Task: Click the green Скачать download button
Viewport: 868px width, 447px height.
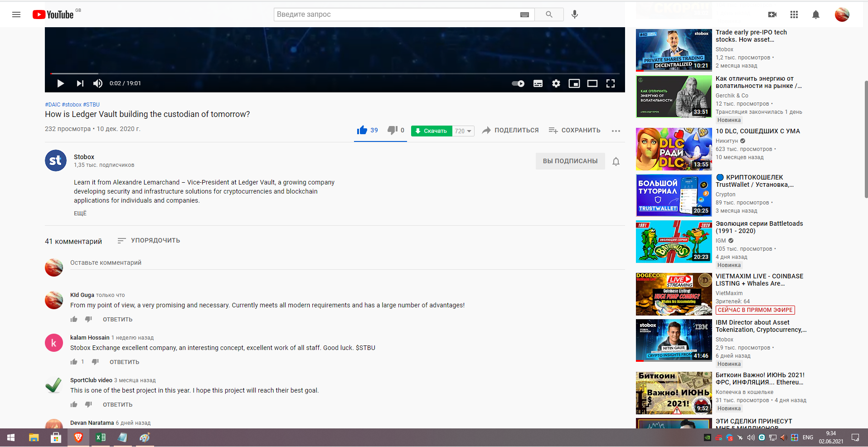Action: (x=432, y=131)
